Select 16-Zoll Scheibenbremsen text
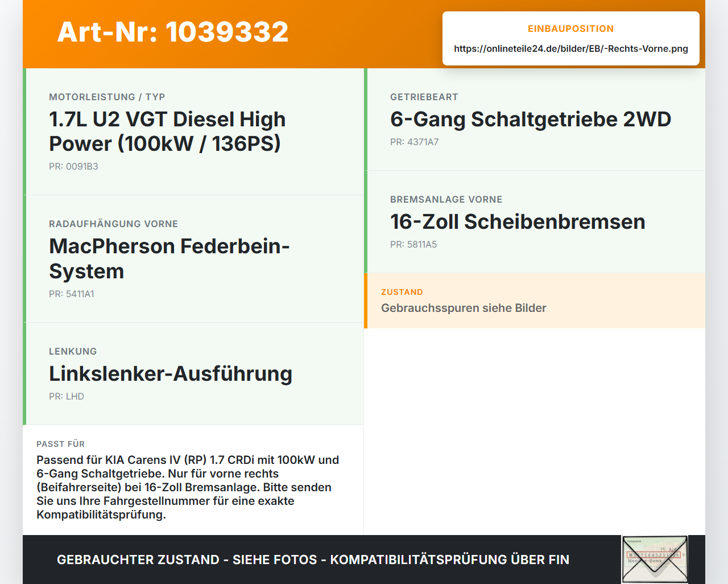This screenshot has width=728, height=584. click(518, 222)
